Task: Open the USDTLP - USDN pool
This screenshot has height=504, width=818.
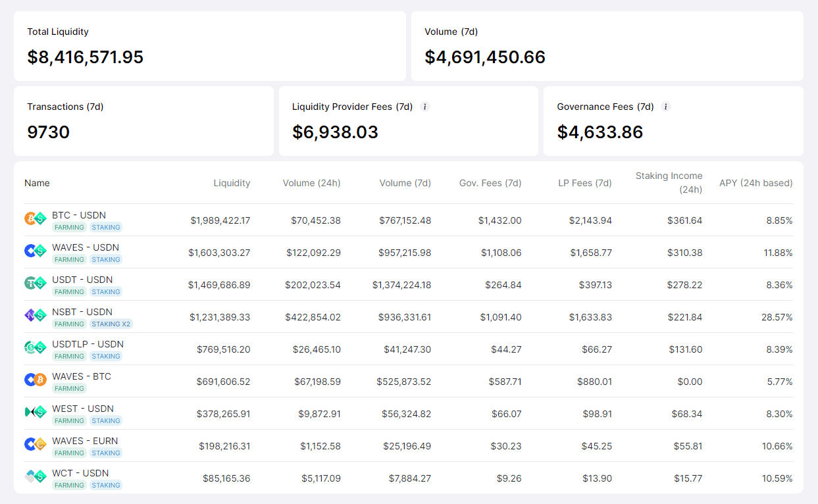Action: tap(408, 349)
